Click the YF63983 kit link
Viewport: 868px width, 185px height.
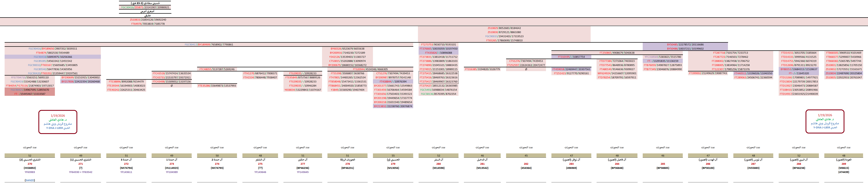pyautogui.click(x=30, y=172)
